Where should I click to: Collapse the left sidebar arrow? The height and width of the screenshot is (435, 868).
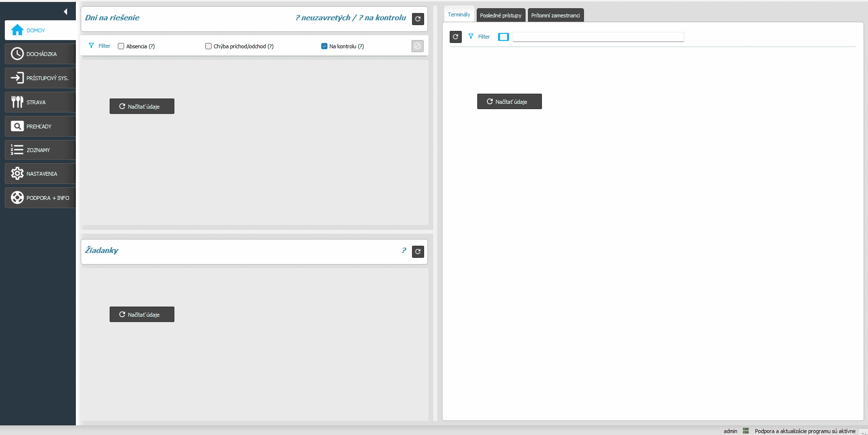point(65,12)
